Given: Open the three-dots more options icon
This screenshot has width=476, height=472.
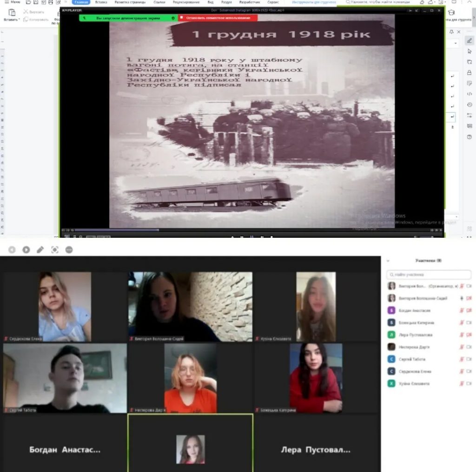Looking at the screenshot, I should point(69,250).
